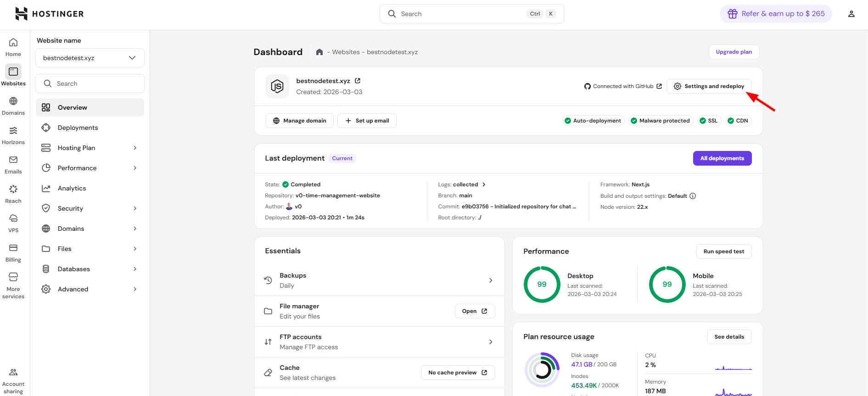Select Deployments in the sidebar
The image size is (868, 396).
point(78,128)
